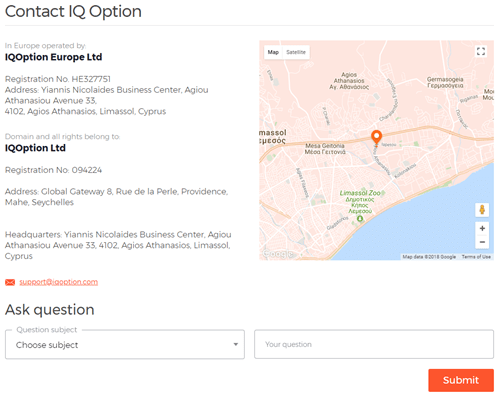Image resolution: width=500 pixels, height=397 pixels.
Task: Click the red envelope email icon
Action: 10,282
